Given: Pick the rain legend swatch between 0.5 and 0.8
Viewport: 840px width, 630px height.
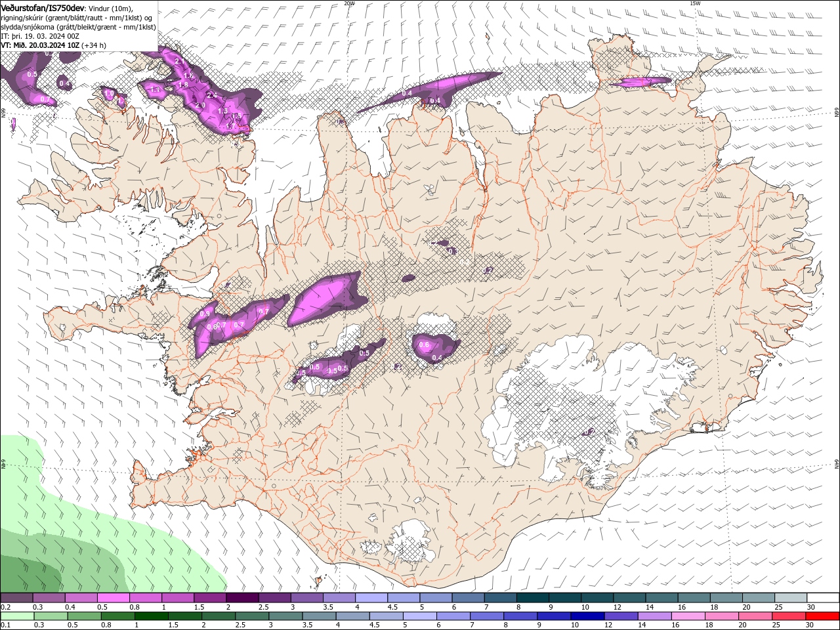Looking at the screenshot, I should pyautogui.click(x=84, y=616).
